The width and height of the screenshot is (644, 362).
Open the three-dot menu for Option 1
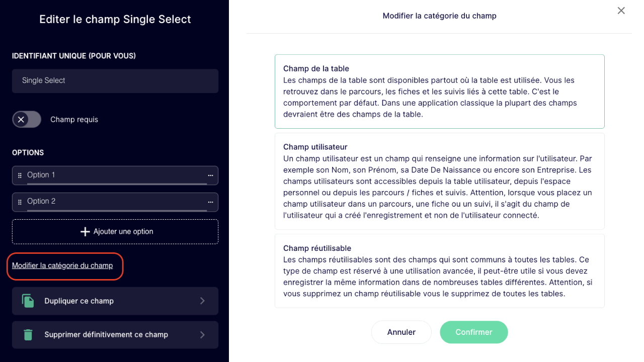211,175
